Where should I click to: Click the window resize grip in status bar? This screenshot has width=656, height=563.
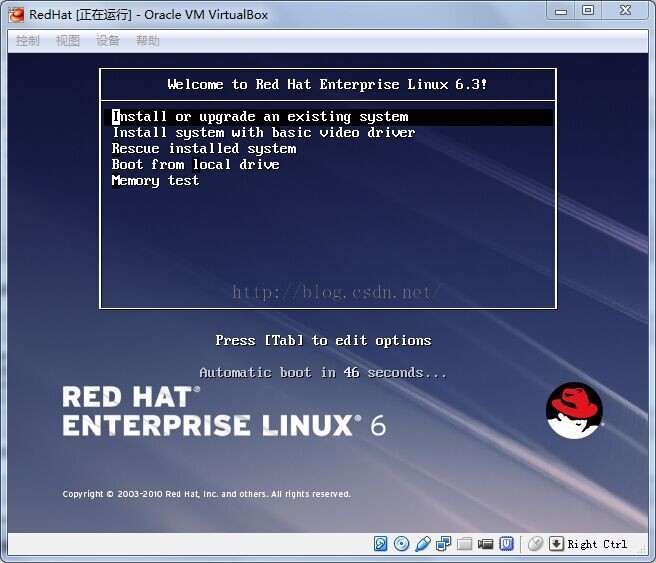coord(642,550)
